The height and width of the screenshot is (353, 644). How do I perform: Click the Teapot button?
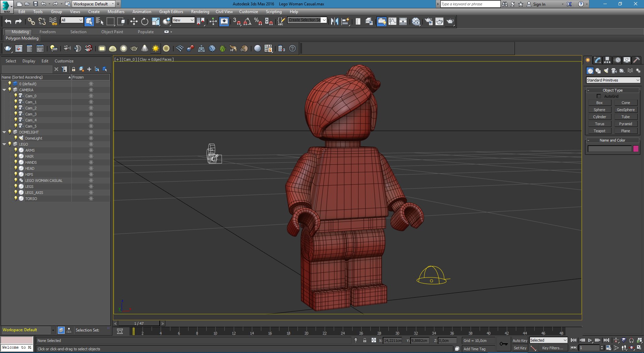[599, 131]
